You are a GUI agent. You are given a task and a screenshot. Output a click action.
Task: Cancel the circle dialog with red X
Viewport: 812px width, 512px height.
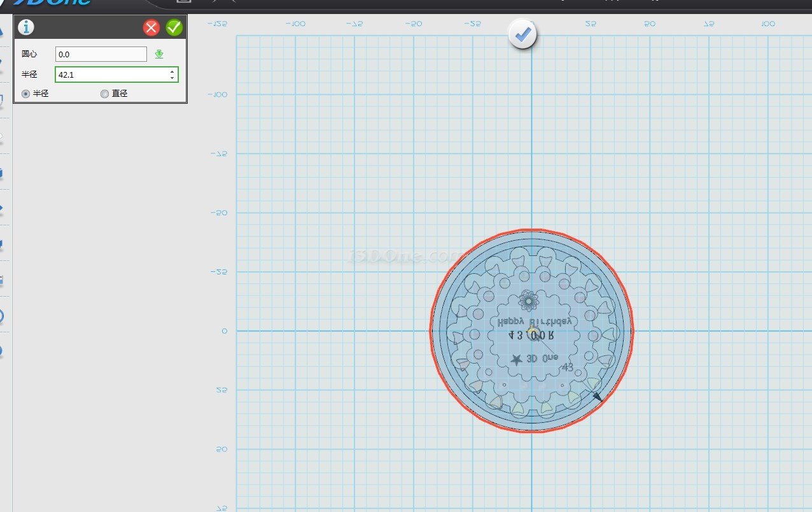pos(151,27)
